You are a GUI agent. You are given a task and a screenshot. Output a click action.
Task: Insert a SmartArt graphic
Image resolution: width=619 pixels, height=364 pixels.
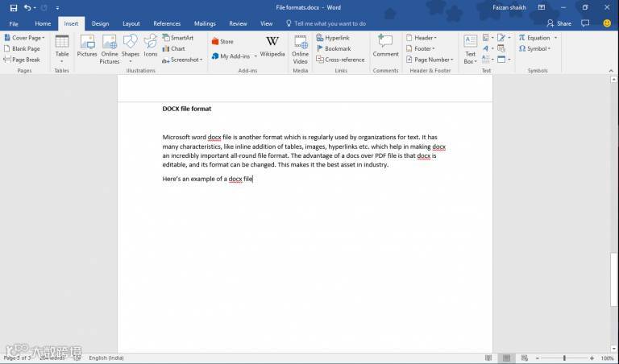pos(178,38)
